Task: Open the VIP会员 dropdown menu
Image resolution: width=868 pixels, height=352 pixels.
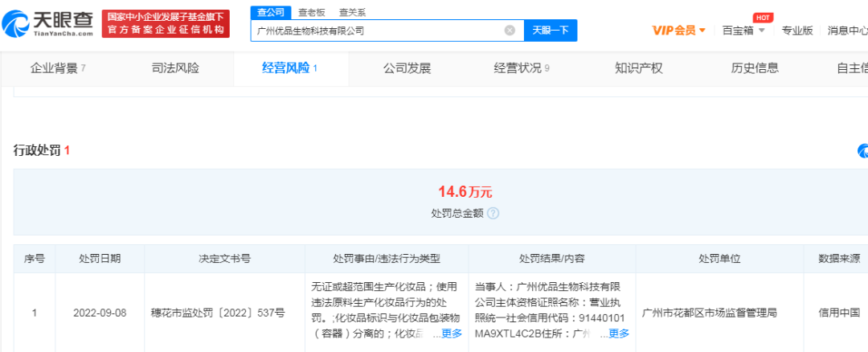Action: [678, 31]
